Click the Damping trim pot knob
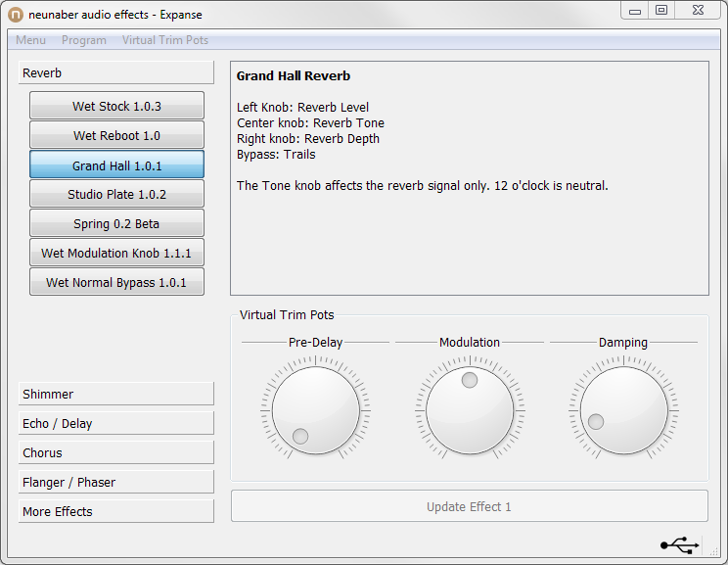The height and width of the screenshot is (565, 728). [x=624, y=410]
